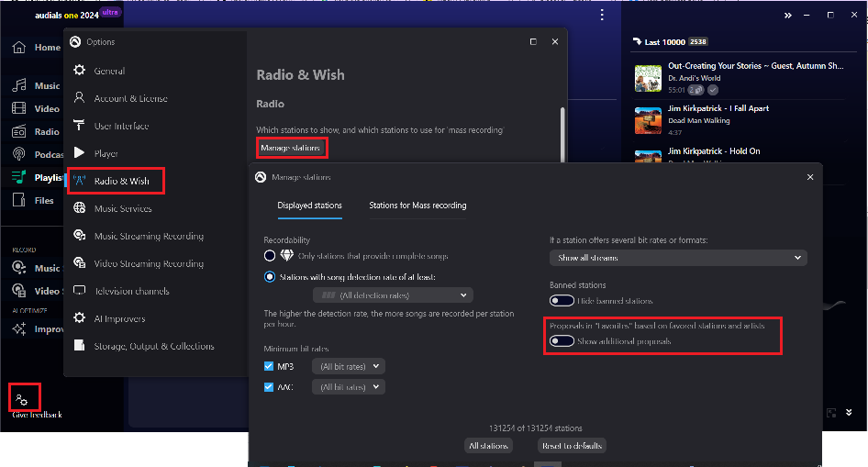Viewport: 868px width, 467px height.
Task: Open the Video film icon in sidebar
Action: pos(19,108)
